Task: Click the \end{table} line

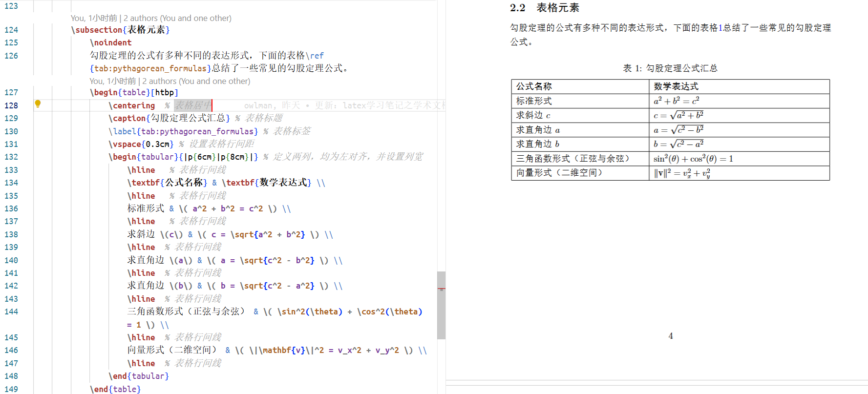Action: [115, 389]
